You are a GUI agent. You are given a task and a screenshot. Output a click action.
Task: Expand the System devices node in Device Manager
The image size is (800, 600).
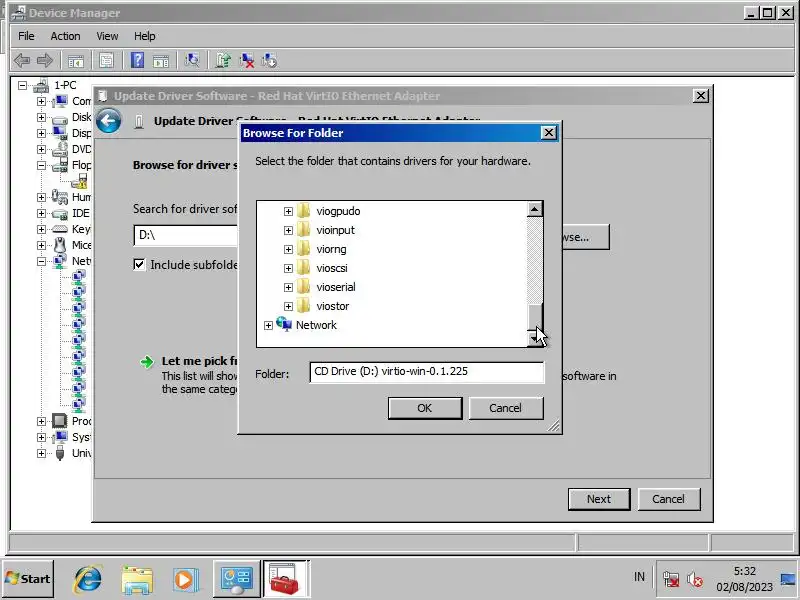coord(41,437)
